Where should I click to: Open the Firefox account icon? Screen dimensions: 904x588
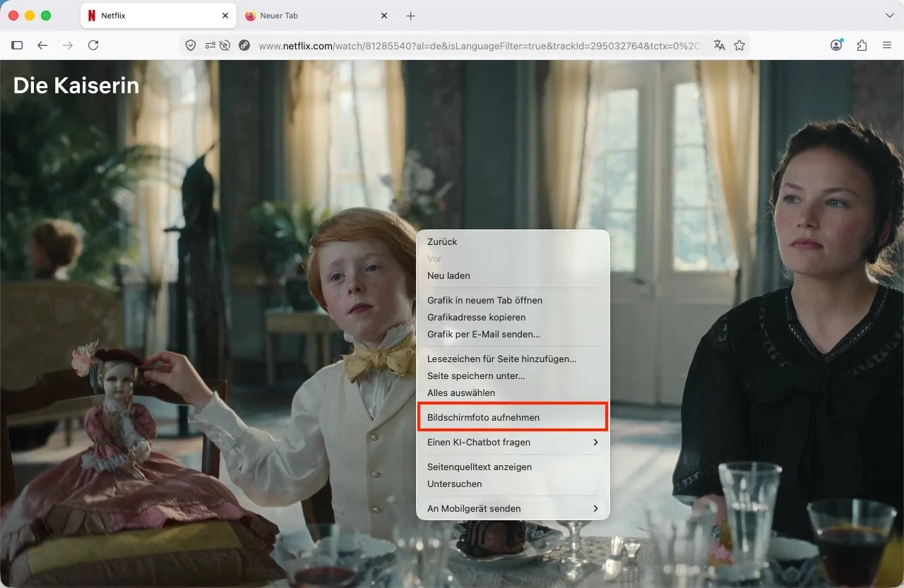coord(837,45)
